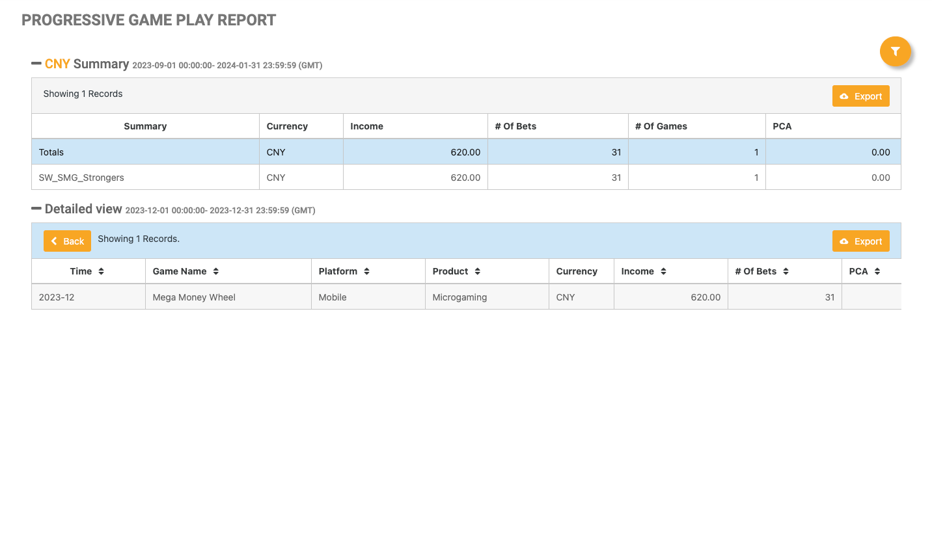The image size is (932, 560).
Task: Select the SW_SMG_Strongers summary row
Action: [81, 178]
